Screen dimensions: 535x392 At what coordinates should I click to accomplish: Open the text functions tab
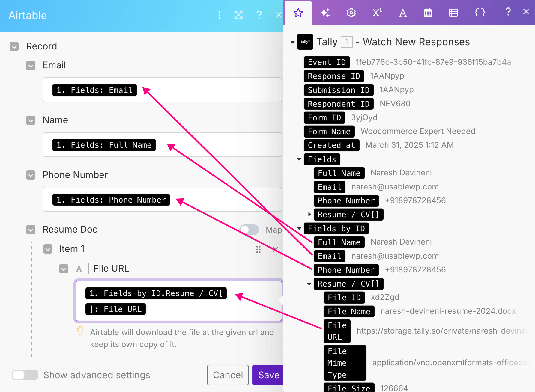[x=403, y=13]
